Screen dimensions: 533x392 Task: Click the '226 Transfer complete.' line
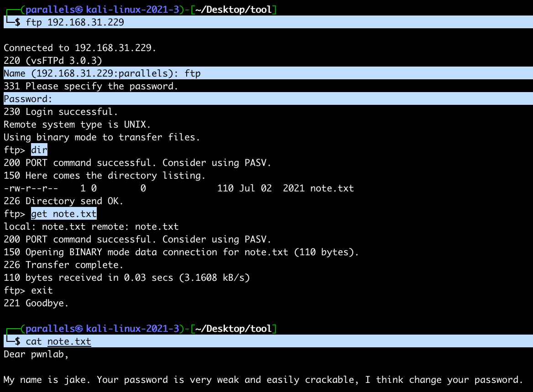(63, 265)
